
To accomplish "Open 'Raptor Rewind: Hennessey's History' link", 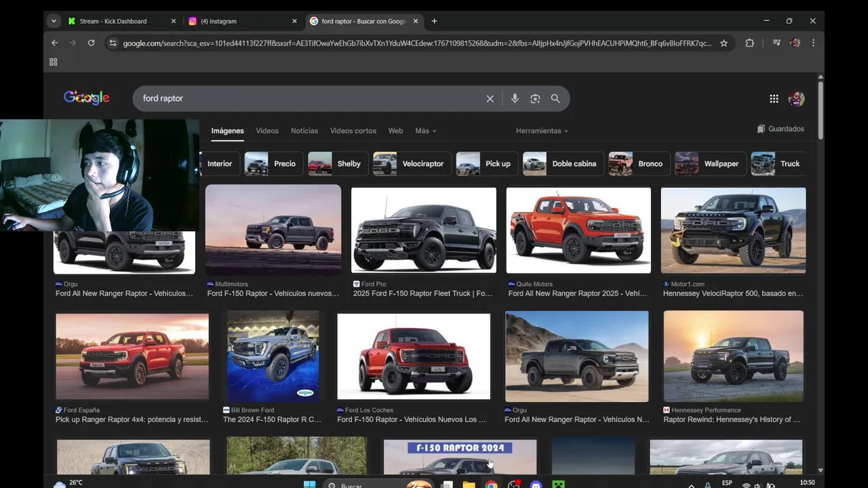I will coord(732,420).
